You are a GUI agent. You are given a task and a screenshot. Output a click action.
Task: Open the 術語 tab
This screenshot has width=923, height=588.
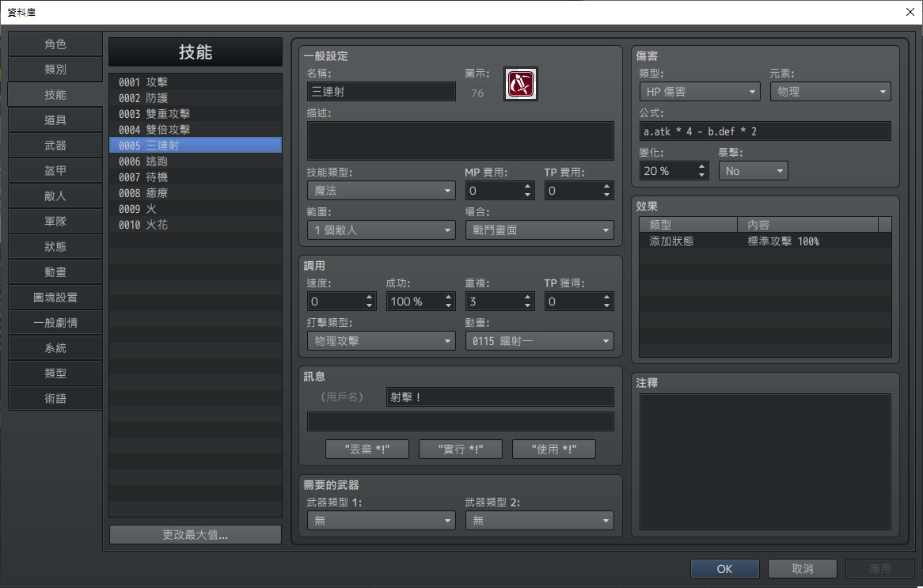55,399
